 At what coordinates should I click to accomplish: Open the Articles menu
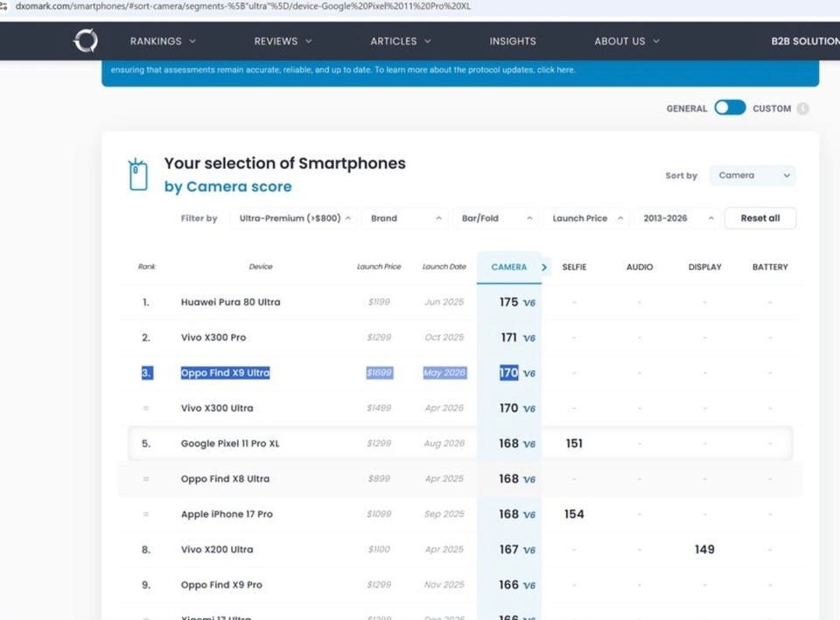pyautogui.click(x=401, y=41)
